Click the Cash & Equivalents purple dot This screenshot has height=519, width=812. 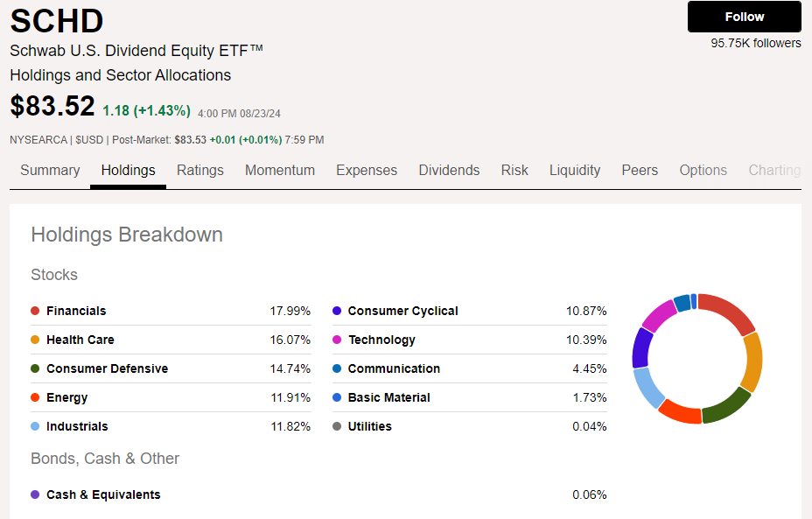[x=35, y=494]
